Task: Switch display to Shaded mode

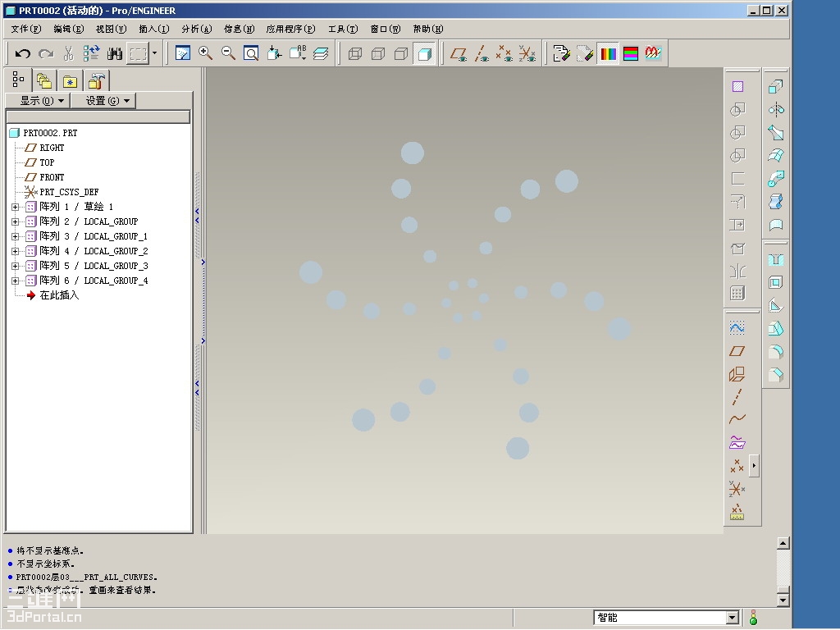Action: point(424,53)
